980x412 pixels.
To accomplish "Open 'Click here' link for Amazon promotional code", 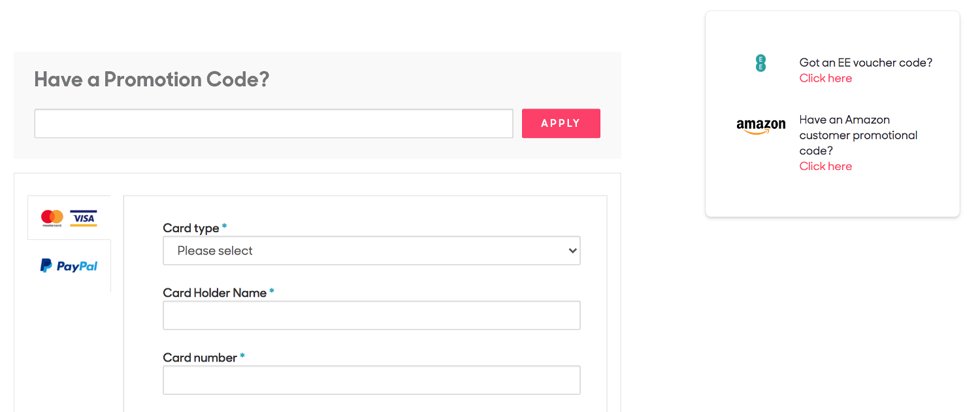I will click(826, 166).
